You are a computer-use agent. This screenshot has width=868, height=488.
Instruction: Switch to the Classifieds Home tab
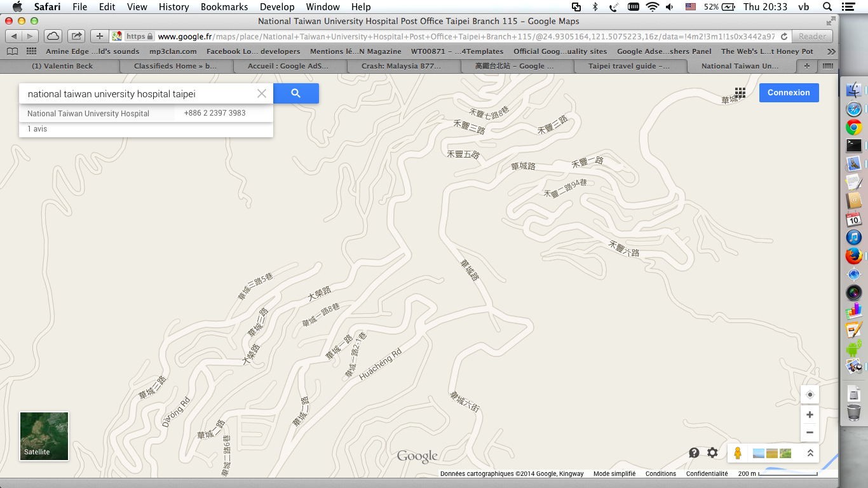[175, 66]
